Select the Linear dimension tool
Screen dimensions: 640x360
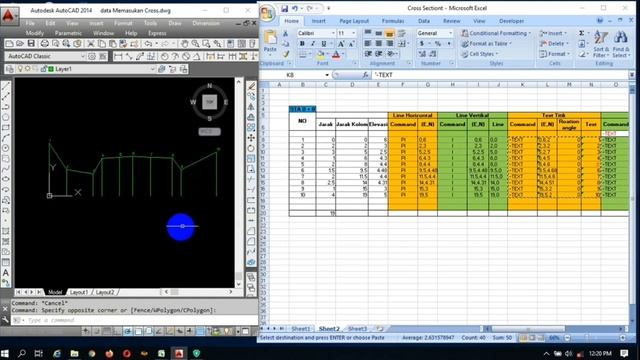pos(118,56)
